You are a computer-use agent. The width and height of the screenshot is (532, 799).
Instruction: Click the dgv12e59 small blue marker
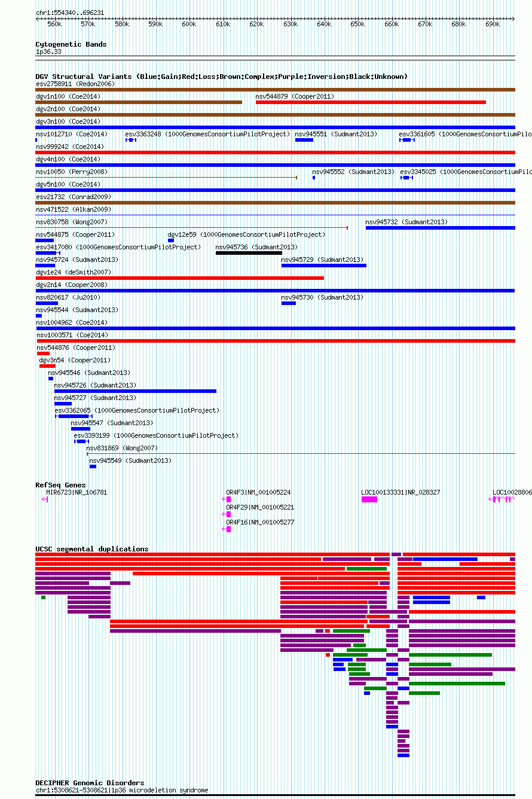[171, 240]
